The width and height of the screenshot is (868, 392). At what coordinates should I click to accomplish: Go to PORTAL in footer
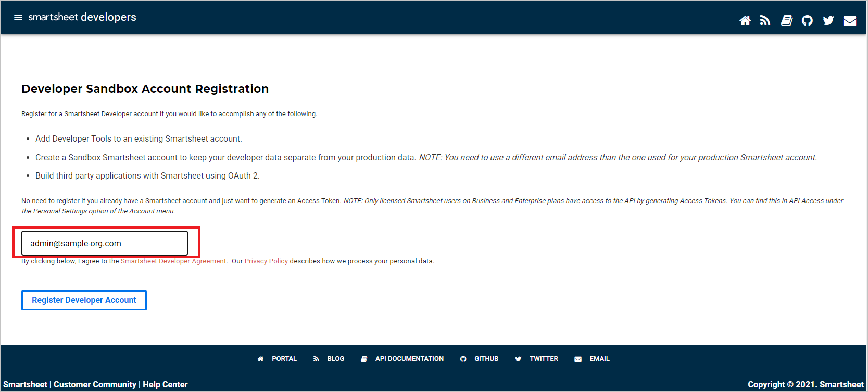point(278,359)
